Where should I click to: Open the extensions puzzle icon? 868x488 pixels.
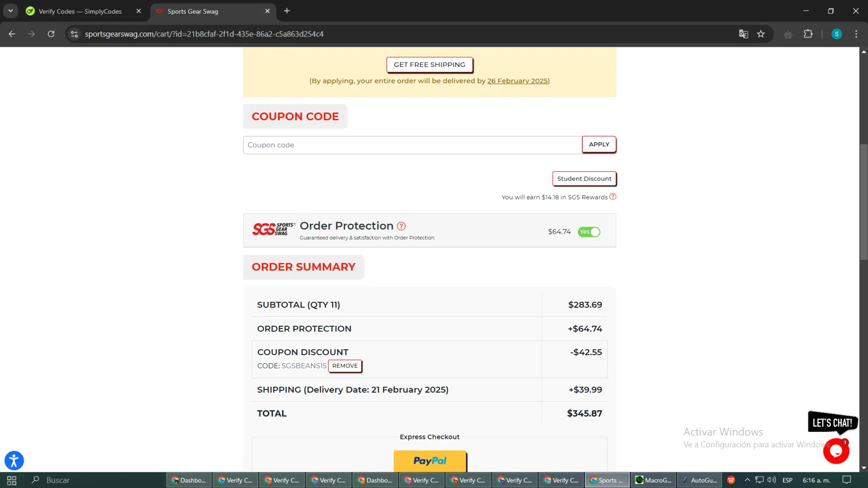(x=808, y=34)
